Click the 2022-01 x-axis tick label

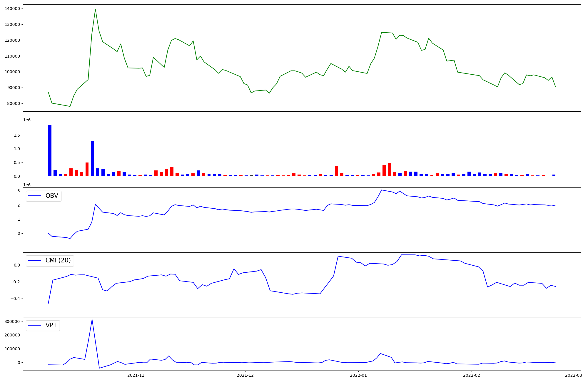(358, 375)
